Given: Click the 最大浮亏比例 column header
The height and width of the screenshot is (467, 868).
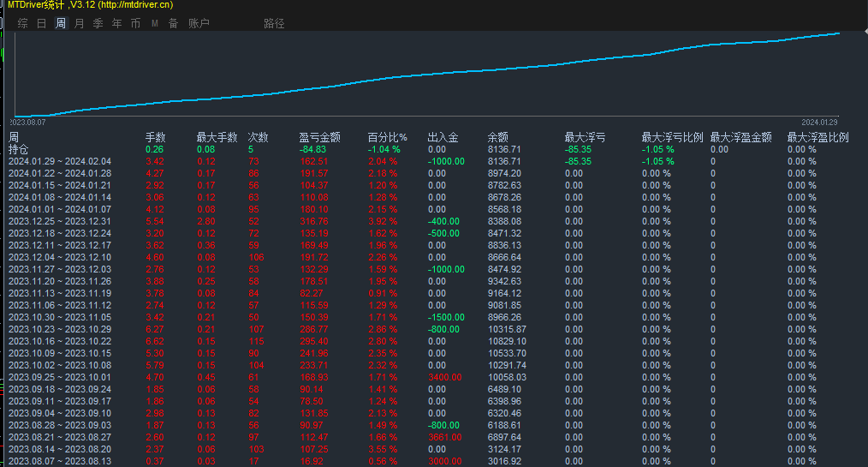Looking at the screenshot, I should [x=672, y=137].
